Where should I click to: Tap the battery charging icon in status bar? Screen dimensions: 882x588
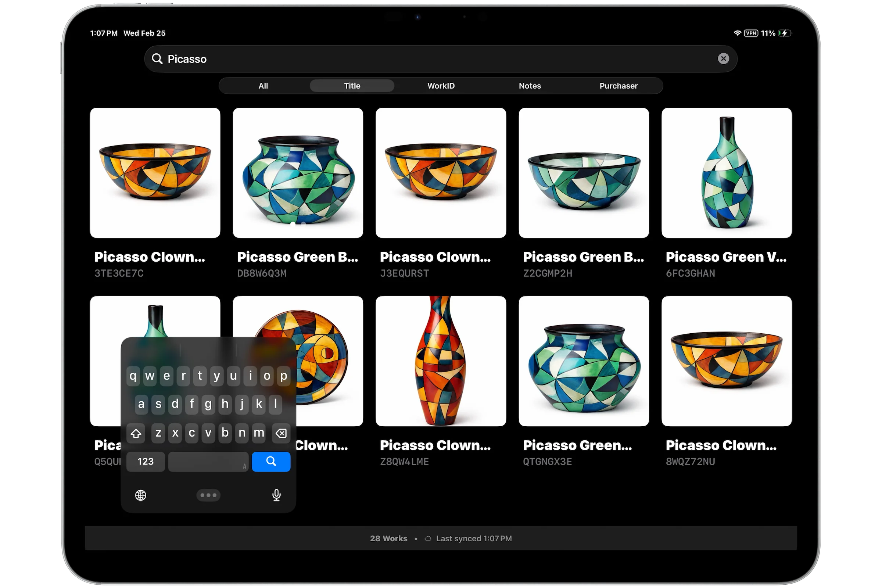pos(785,33)
